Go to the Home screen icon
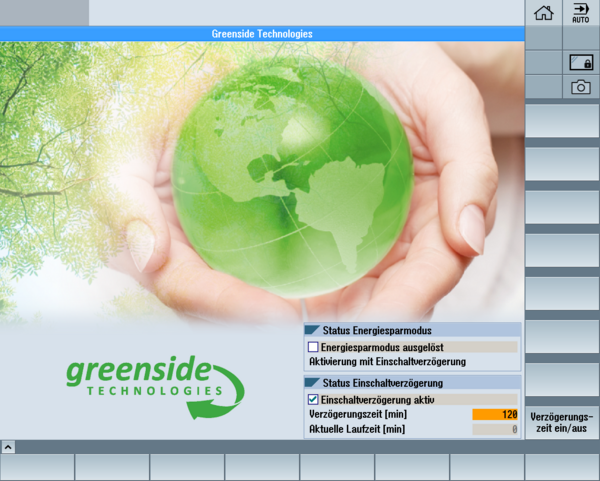 (x=544, y=13)
